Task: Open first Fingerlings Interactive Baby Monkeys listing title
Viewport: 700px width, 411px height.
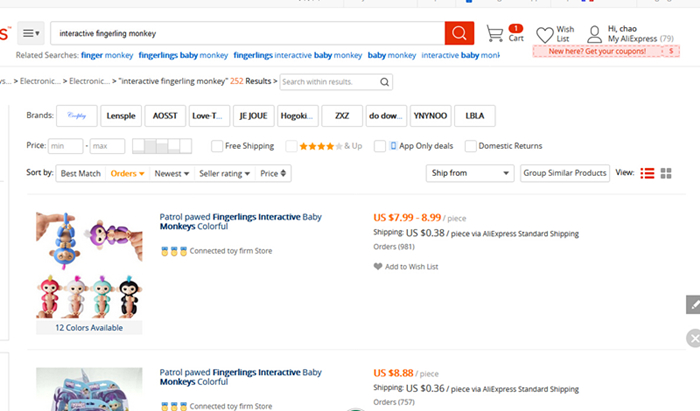Action: [241, 222]
